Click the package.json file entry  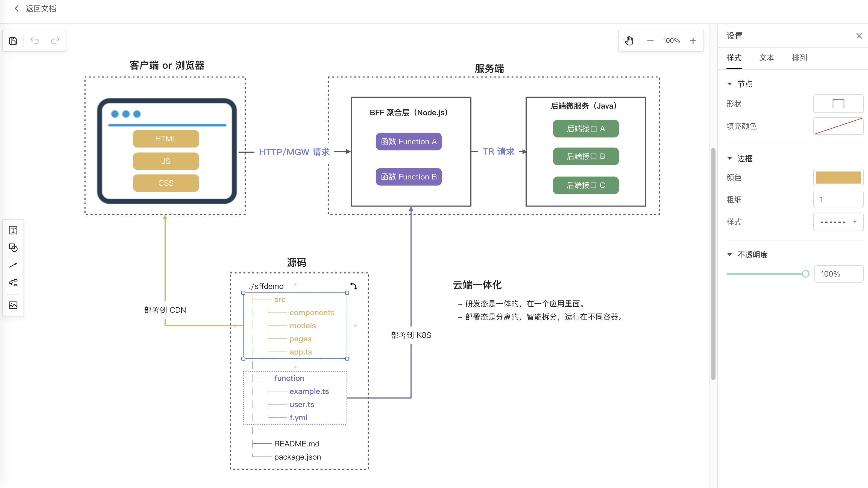297,457
